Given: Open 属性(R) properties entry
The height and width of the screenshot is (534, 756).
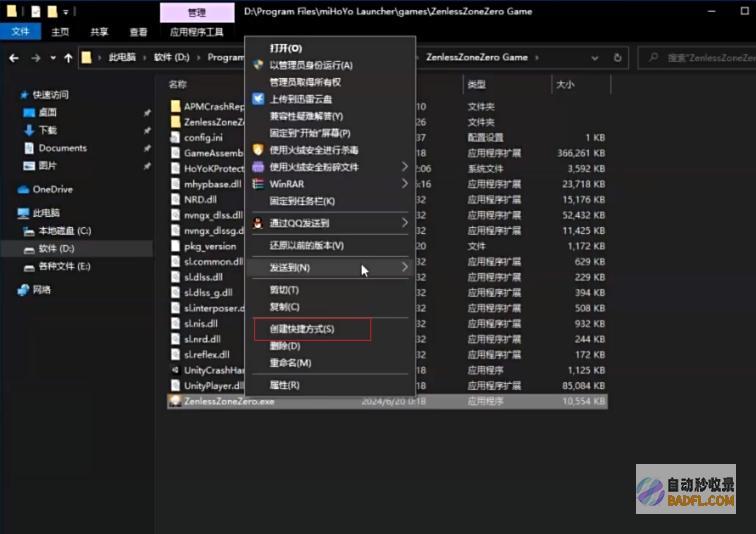Looking at the screenshot, I should [284, 385].
